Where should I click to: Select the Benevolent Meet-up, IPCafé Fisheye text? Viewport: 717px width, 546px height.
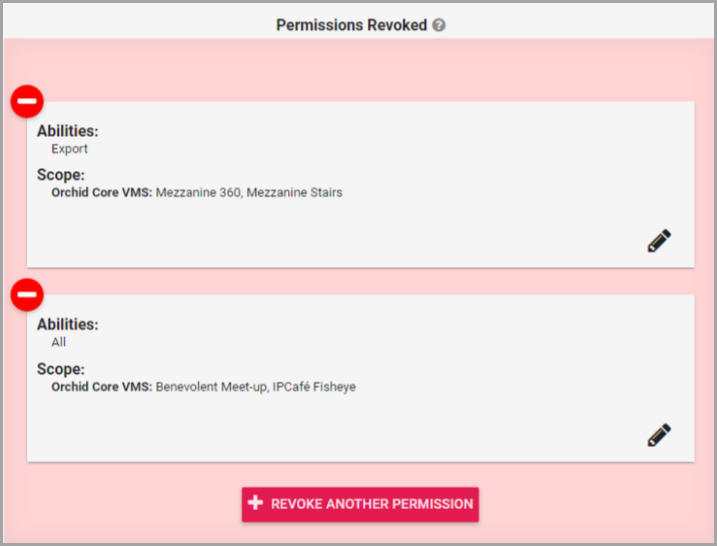256,387
